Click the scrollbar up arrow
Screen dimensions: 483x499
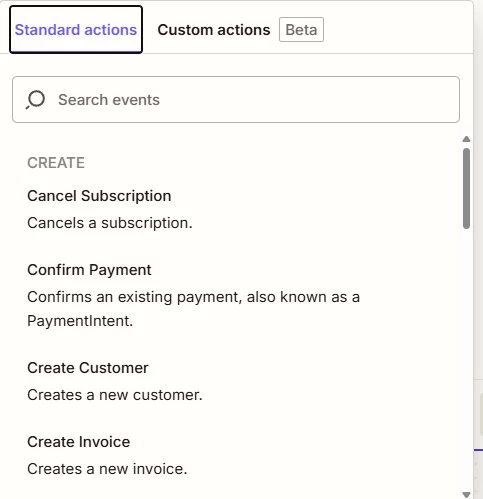click(x=466, y=139)
